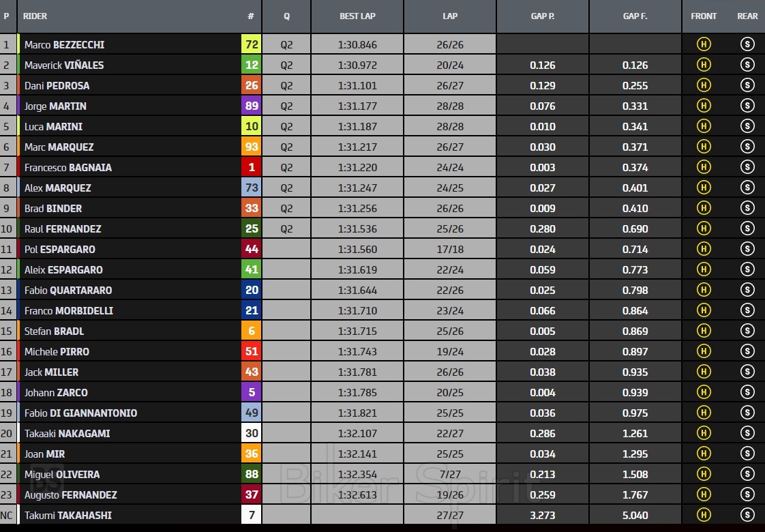Click the yellow number 72 badge
The image size is (765, 532).
[252, 45]
